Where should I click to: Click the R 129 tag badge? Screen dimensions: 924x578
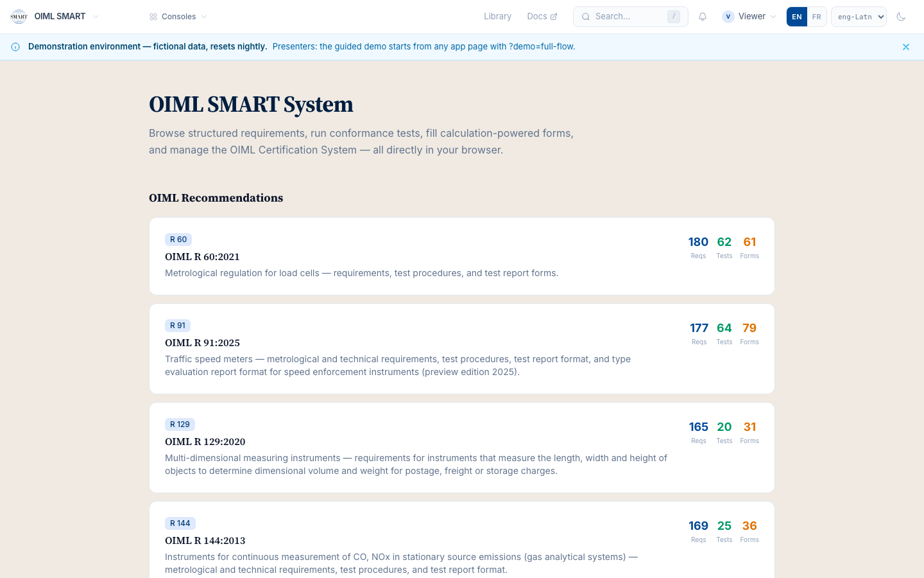[180, 425]
